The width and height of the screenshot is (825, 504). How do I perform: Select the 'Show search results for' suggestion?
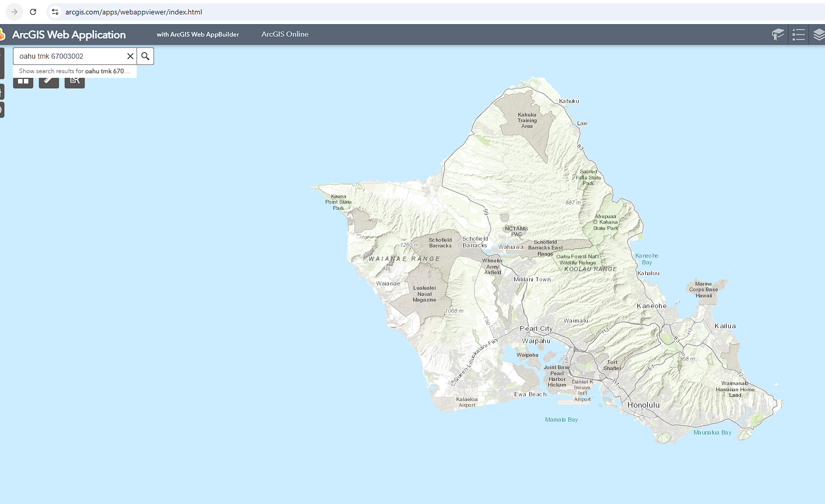coord(74,71)
